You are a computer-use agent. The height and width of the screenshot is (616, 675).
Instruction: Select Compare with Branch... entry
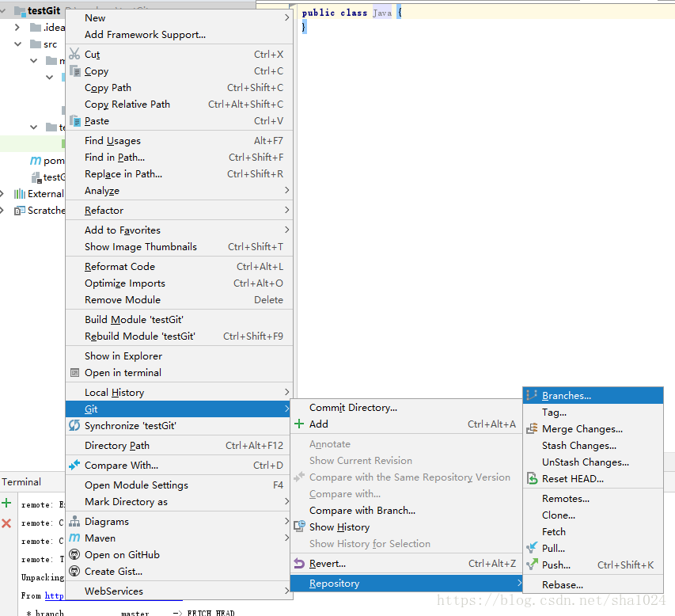[x=406, y=511]
